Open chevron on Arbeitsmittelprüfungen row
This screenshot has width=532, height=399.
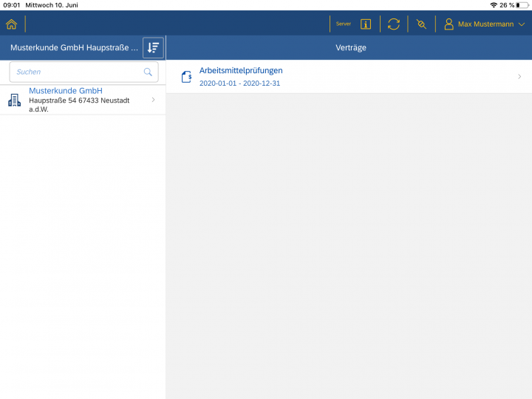pos(519,76)
